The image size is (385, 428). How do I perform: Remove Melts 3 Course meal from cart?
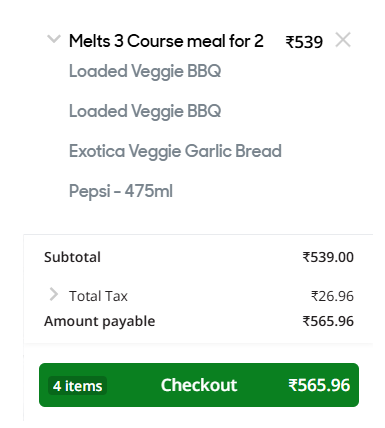343,40
